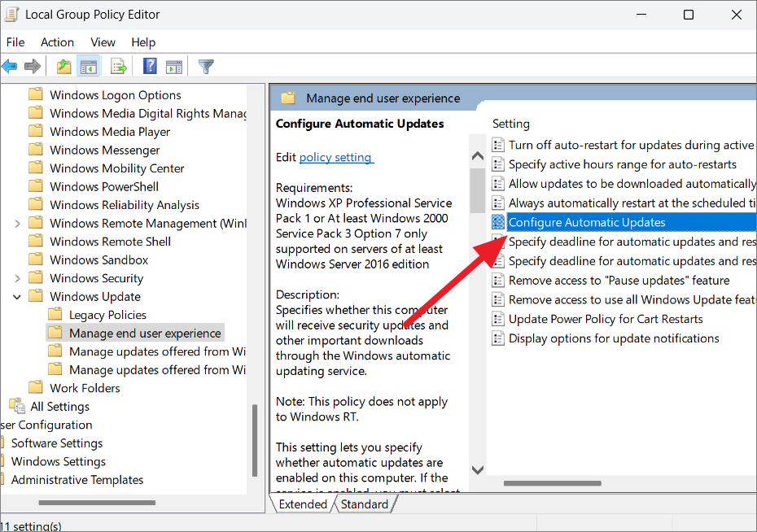Switch to the Extended tab
The height and width of the screenshot is (532, 757).
[x=303, y=504]
